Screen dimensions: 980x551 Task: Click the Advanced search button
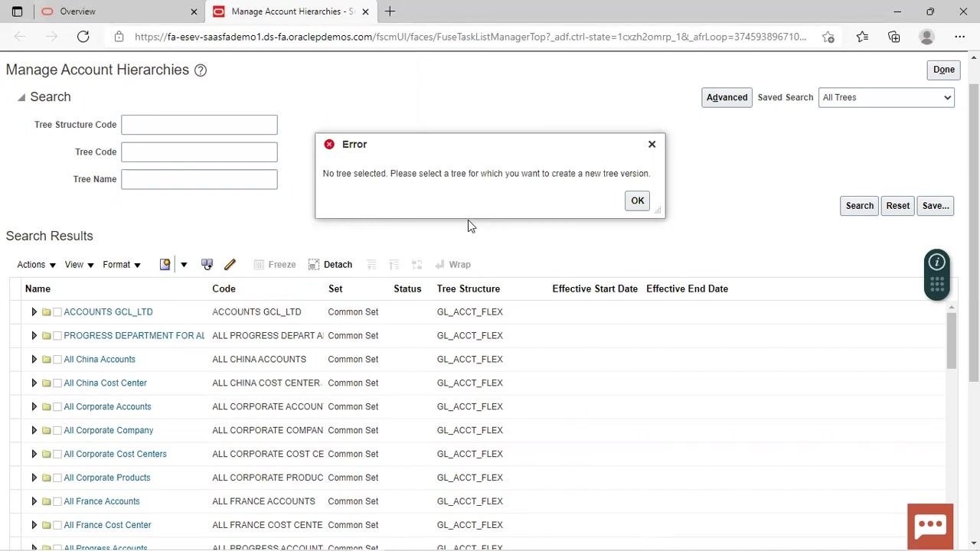point(727,97)
